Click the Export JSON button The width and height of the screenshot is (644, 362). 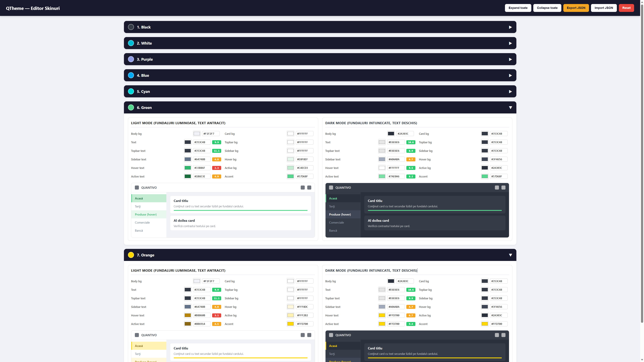coord(576,8)
